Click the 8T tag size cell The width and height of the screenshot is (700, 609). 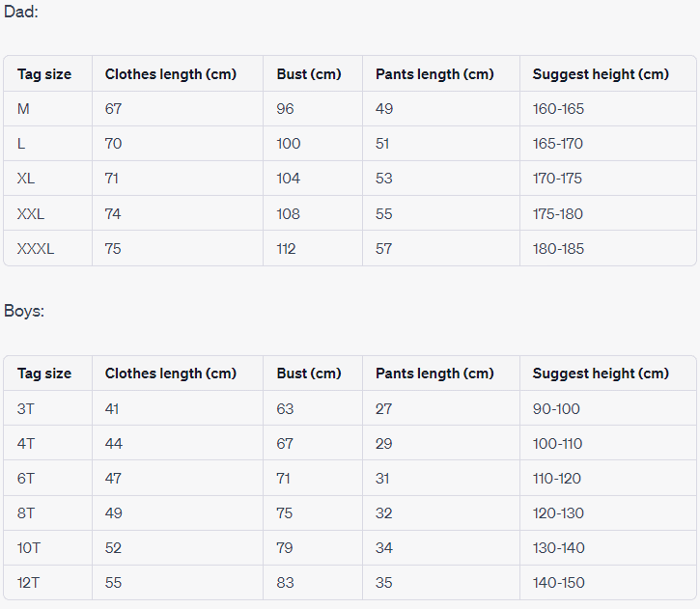(x=26, y=513)
